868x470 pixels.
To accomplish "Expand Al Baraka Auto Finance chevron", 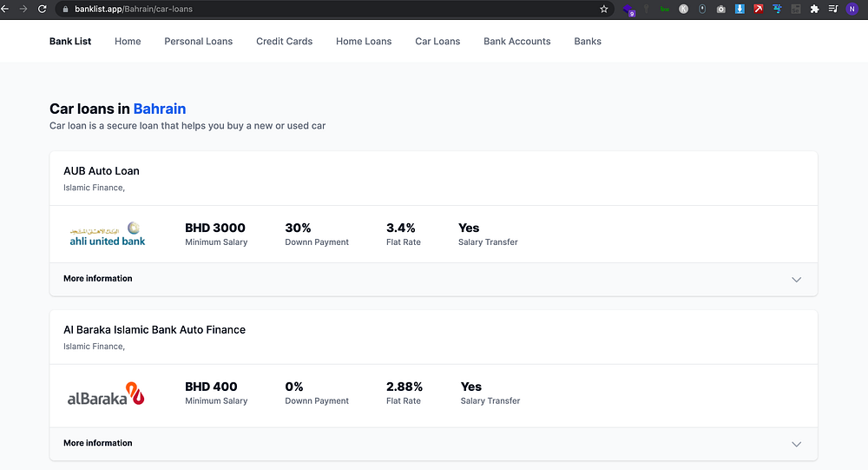I will pyautogui.click(x=797, y=444).
